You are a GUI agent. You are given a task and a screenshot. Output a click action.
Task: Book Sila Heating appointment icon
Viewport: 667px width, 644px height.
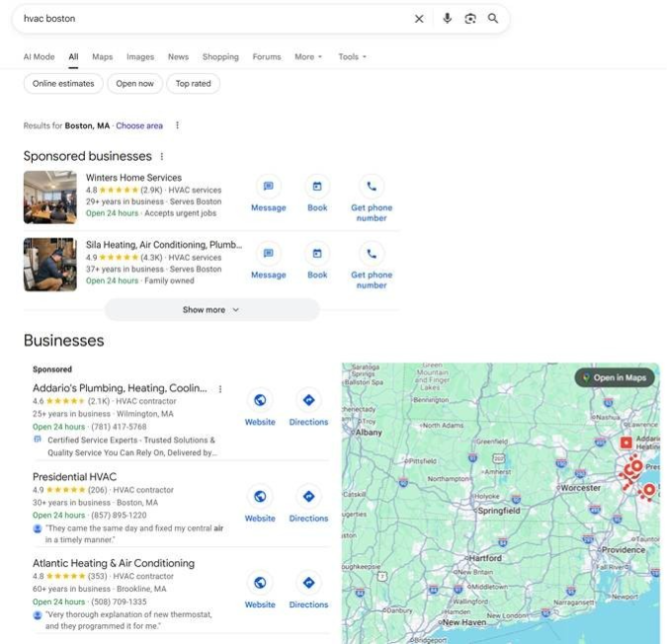pyautogui.click(x=317, y=254)
